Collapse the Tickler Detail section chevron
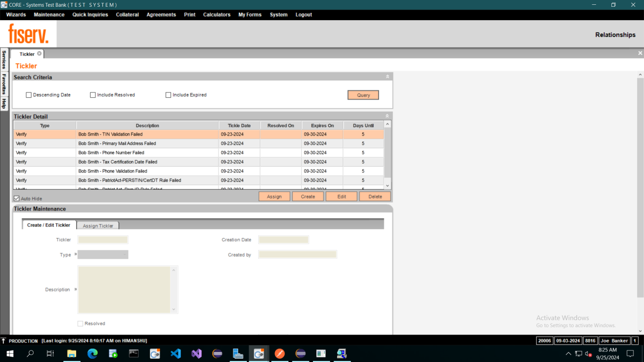This screenshot has height=362, width=644. pyautogui.click(x=388, y=116)
